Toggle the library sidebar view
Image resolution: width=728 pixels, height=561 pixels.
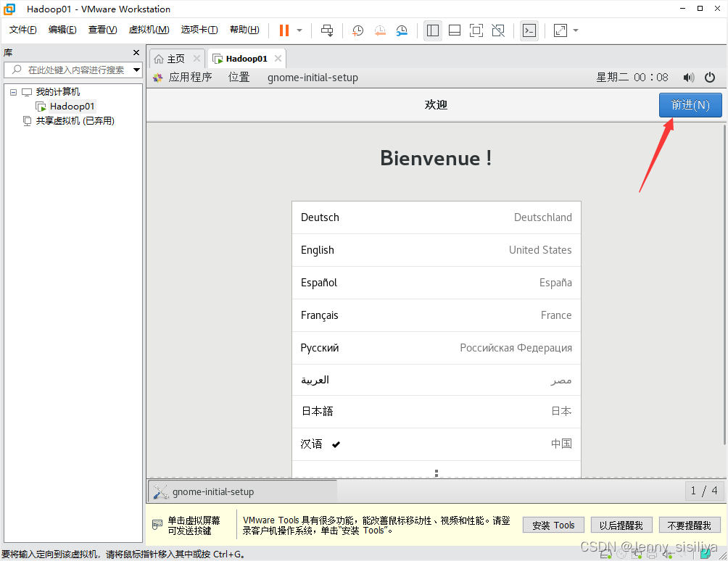433,30
